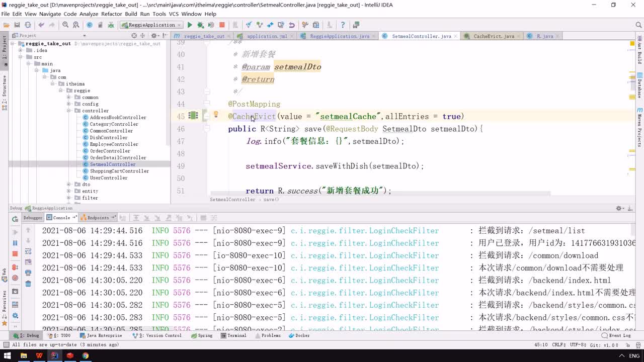The height and width of the screenshot is (362, 644).
Task: Switch to the application.yml editor tab
Action: (x=267, y=36)
